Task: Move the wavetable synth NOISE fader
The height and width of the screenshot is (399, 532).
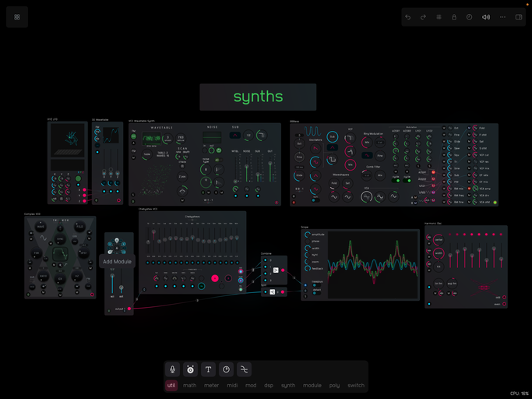Action: (x=247, y=167)
